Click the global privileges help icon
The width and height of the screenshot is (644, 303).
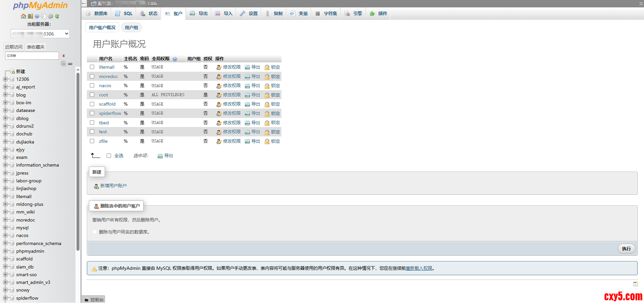(x=175, y=59)
